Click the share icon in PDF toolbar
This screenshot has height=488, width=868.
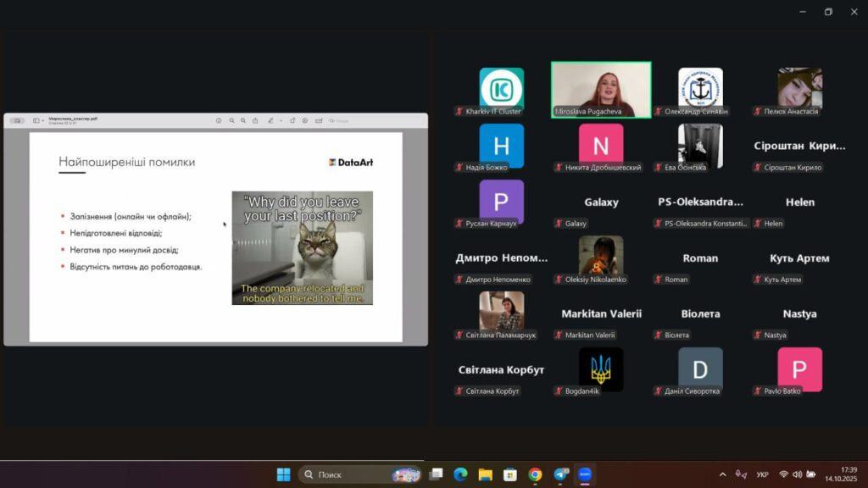255,120
